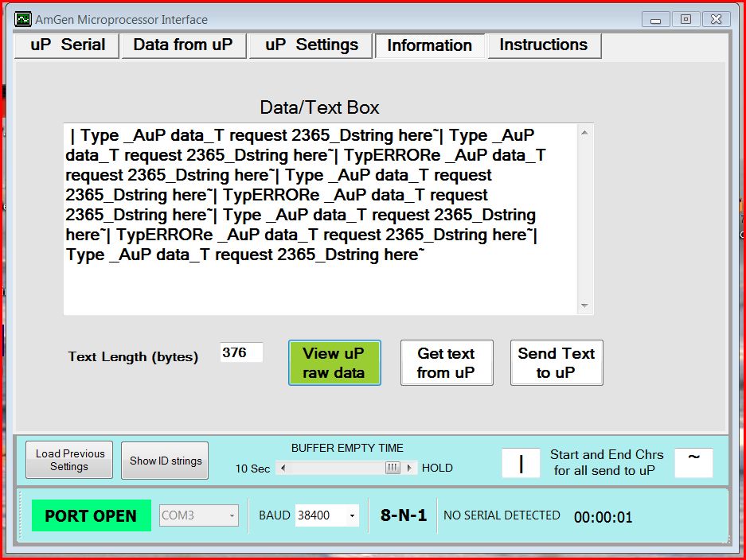
Task: Select the uP Settings tab
Action: tap(311, 45)
